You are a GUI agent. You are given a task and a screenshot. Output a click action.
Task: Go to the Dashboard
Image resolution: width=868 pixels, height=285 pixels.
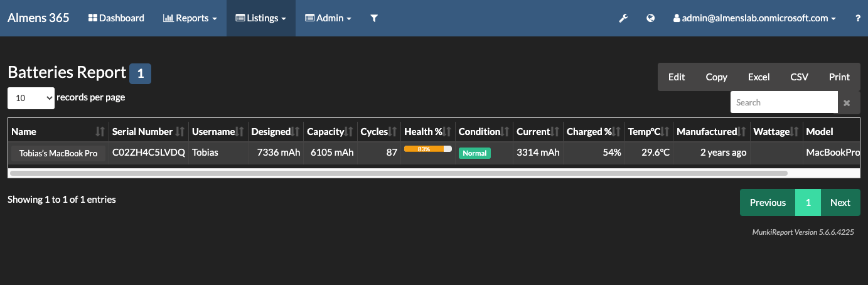117,18
